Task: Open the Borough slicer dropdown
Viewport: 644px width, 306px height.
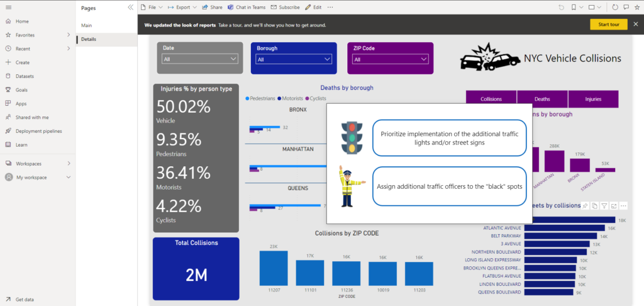Action: pyautogui.click(x=294, y=60)
